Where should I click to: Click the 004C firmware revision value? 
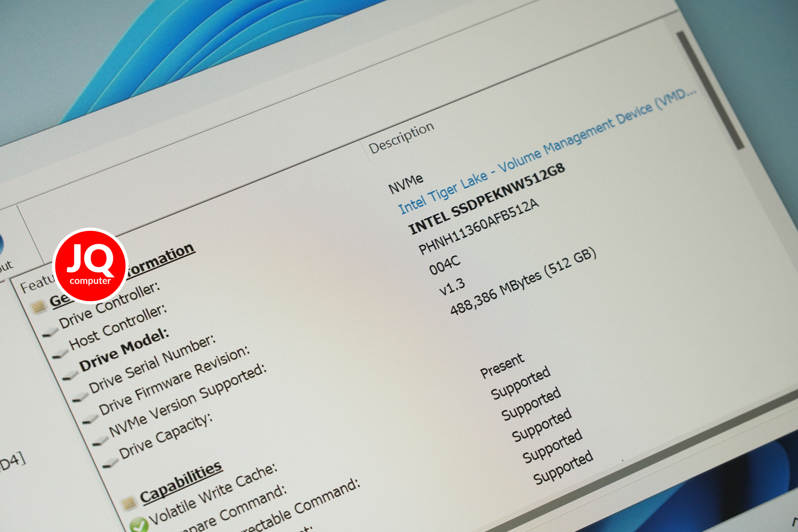pos(444,265)
